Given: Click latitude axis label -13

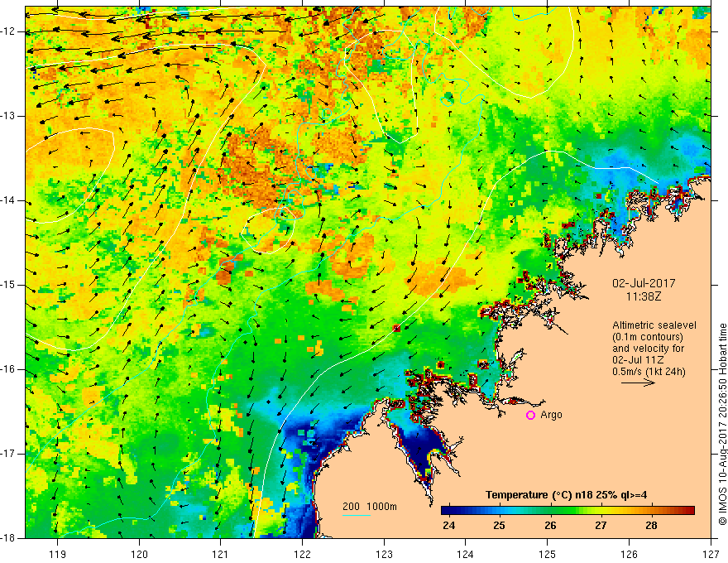Looking at the screenshot, I should coord(8,116).
